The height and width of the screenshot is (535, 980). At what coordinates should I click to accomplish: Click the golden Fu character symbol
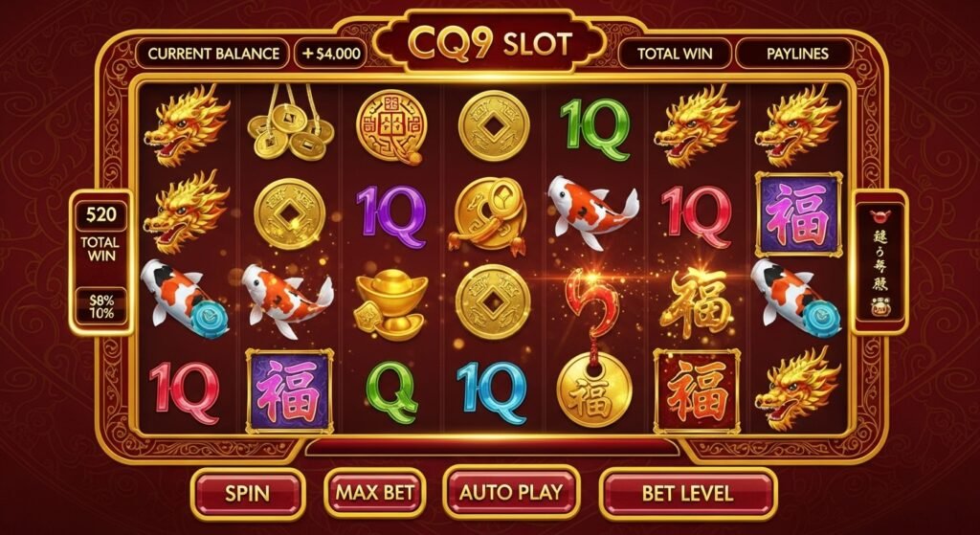coord(696,304)
